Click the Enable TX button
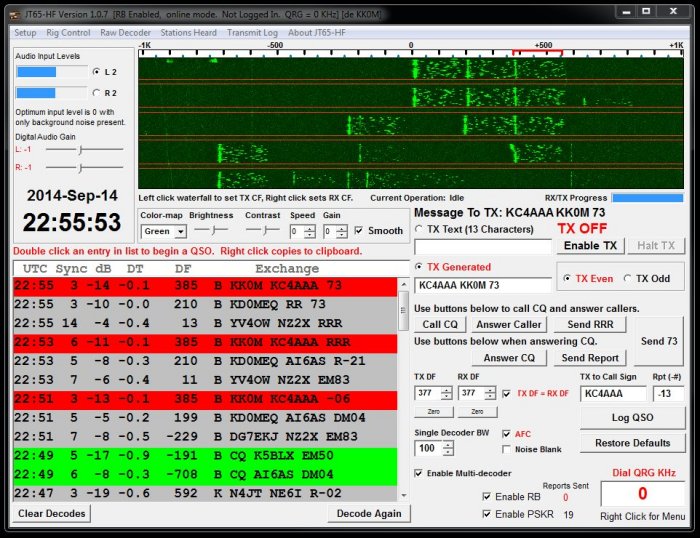 pos(590,246)
